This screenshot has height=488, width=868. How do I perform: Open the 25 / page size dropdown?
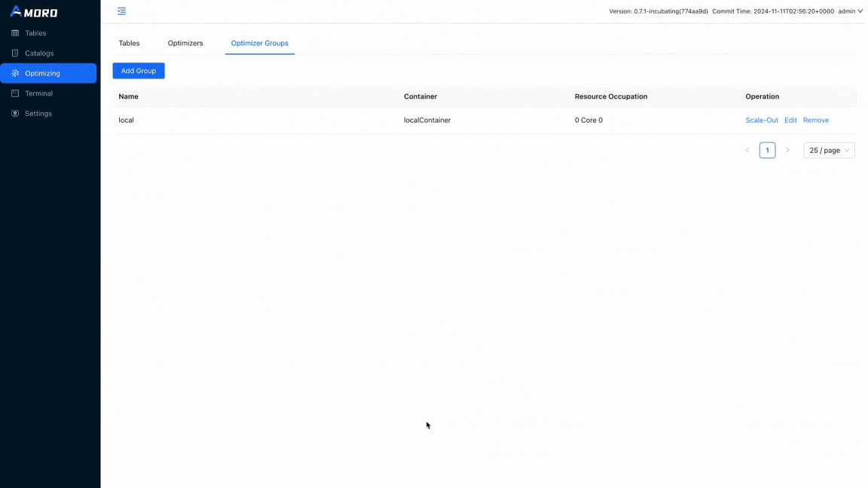[x=830, y=150]
